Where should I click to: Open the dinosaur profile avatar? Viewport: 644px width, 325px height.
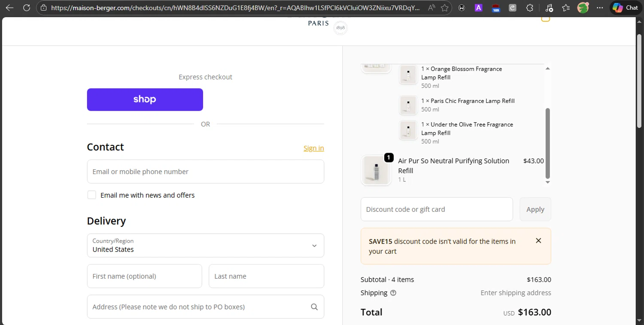(583, 8)
